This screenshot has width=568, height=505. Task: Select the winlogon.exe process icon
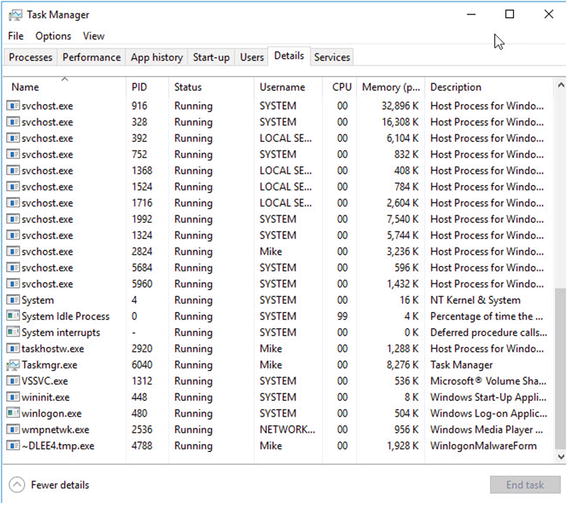(x=13, y=413)
